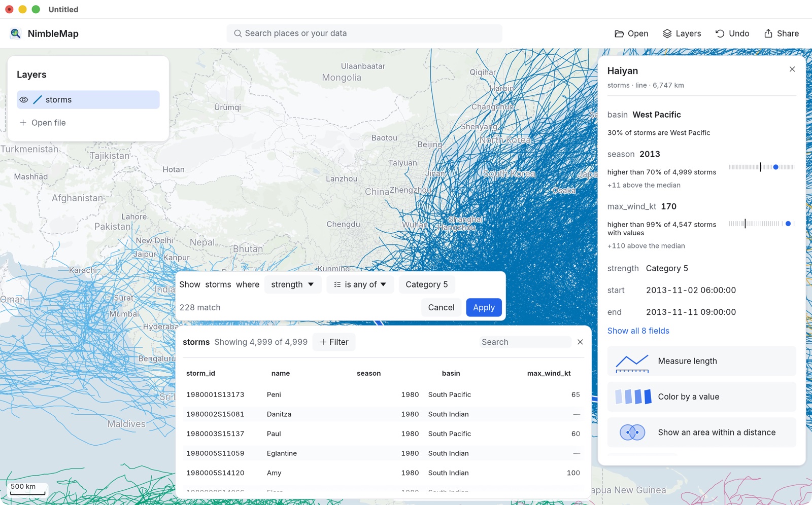The image size is (812, 505).
Task: Click Measure length action
Action: (x=701, y=361)
